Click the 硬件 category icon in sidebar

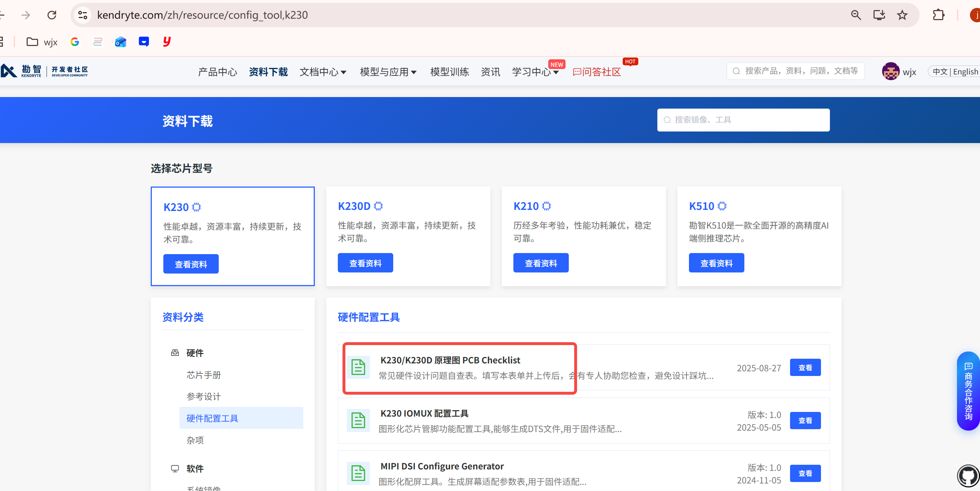coord(175,353)
